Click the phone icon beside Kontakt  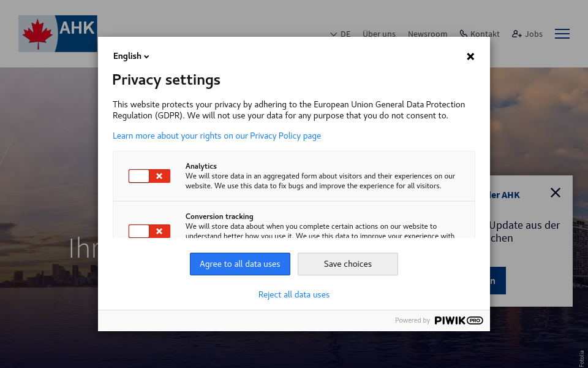pos(464,34)
